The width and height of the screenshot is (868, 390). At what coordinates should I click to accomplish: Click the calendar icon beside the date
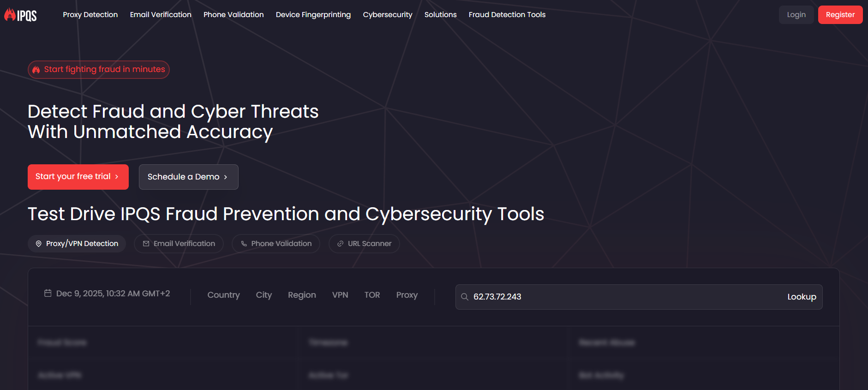tap(48, 293)
